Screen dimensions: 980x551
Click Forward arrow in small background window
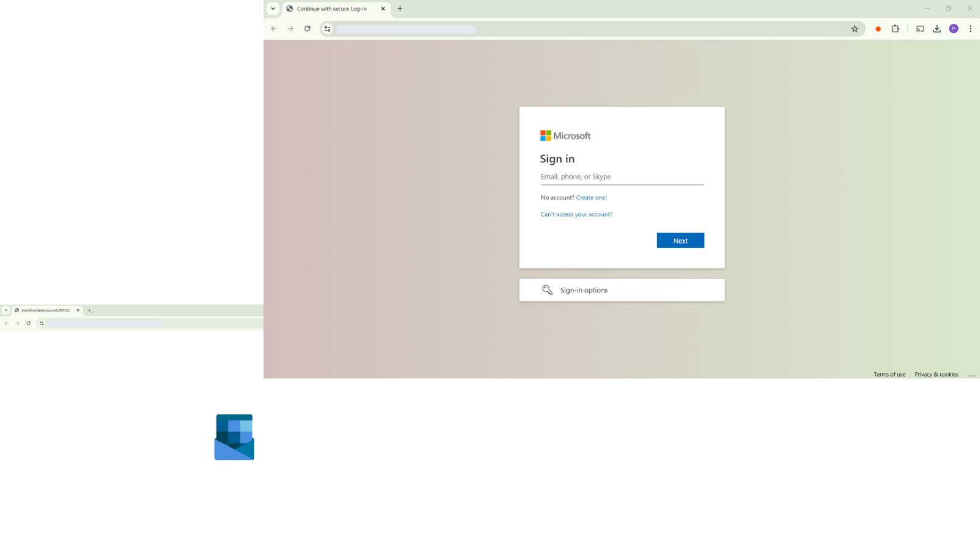(x=17, y=323)
